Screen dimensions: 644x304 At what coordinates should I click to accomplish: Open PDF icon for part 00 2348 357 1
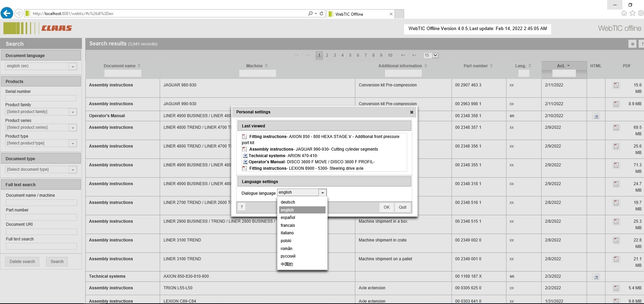tap(616, 127)
